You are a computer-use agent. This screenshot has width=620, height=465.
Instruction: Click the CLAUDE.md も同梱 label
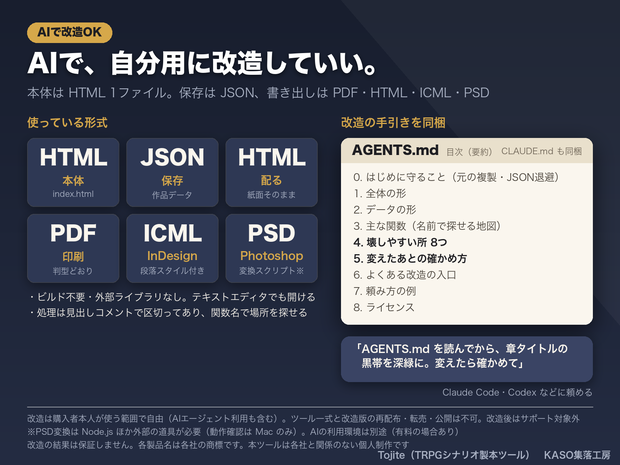tap(541, 151)
